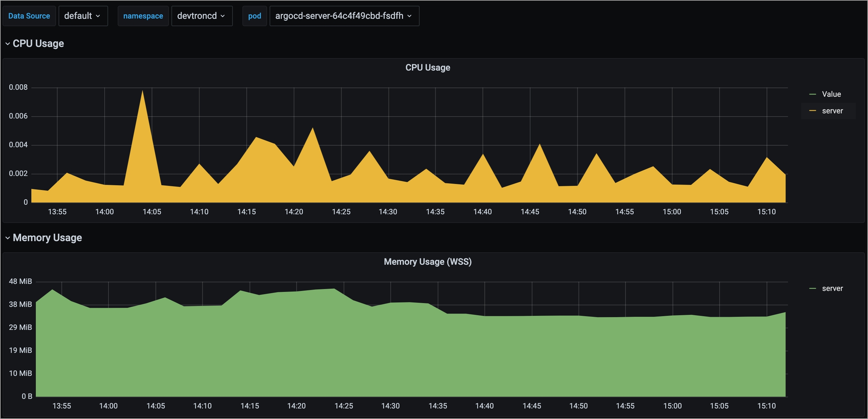Open the namespace devtroncd dropdown
Image resolution: width=868 pixels, height=419 pixels.
click(202, 16)
